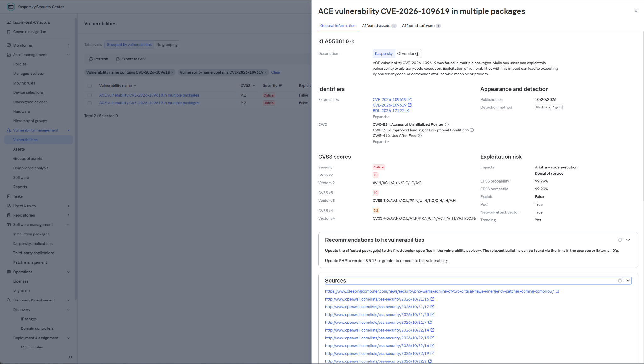
Task: Open ACE vulnerability CVE-2026-109618 table link
Action: pos(149,95)
